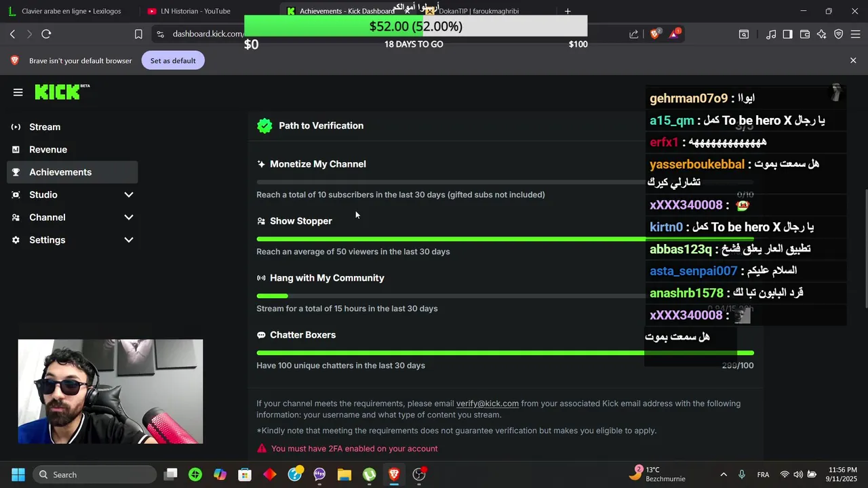Open the Kick hamburger menu

18,92
